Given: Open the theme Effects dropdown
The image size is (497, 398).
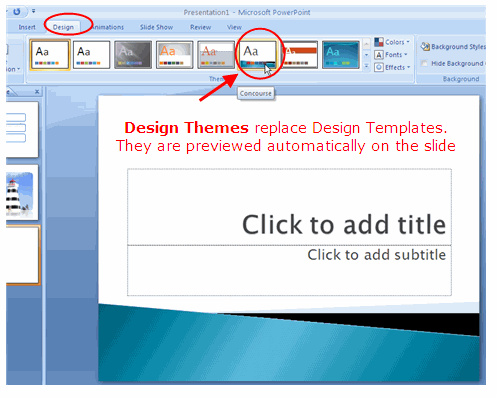Looking at the screenshot, I should pos(392,67).
